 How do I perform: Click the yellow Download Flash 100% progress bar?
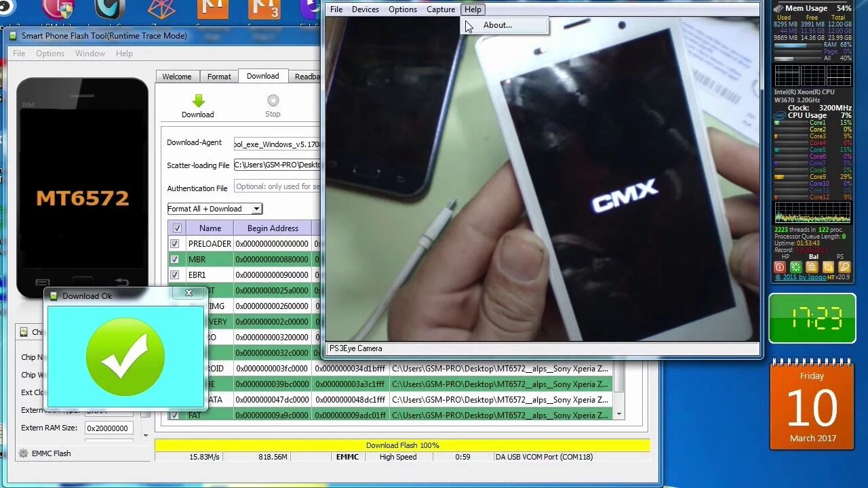coord(402,445)
